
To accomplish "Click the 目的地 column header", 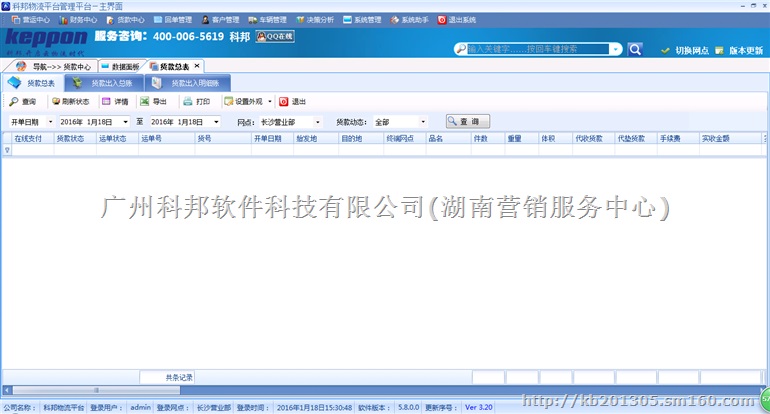I will coord(361,138).
